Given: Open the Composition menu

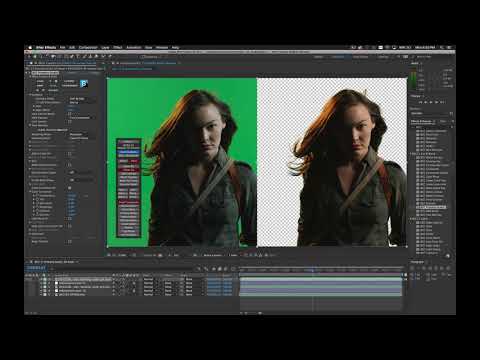Looking at the screenshot, I should coord(88,47).
